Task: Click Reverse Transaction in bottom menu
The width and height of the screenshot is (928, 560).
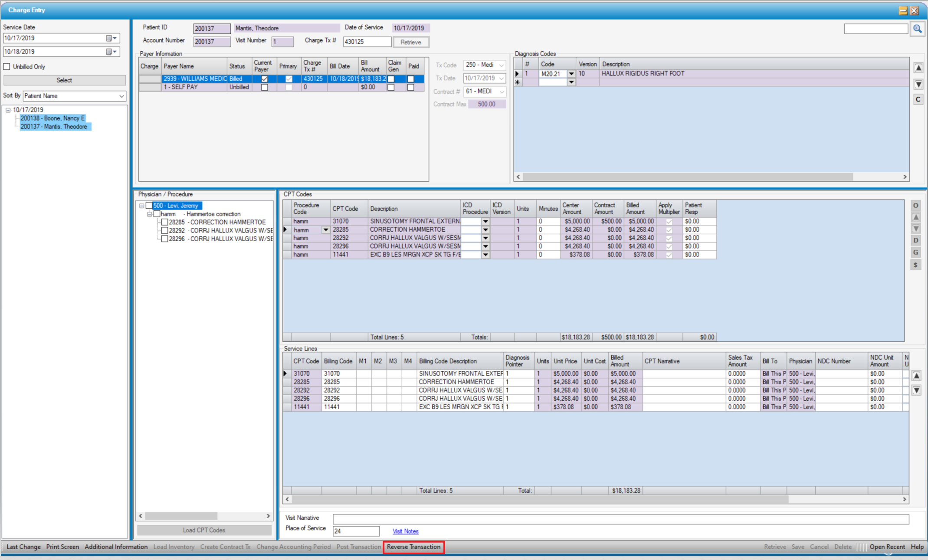Action: (x=413, y=547)
